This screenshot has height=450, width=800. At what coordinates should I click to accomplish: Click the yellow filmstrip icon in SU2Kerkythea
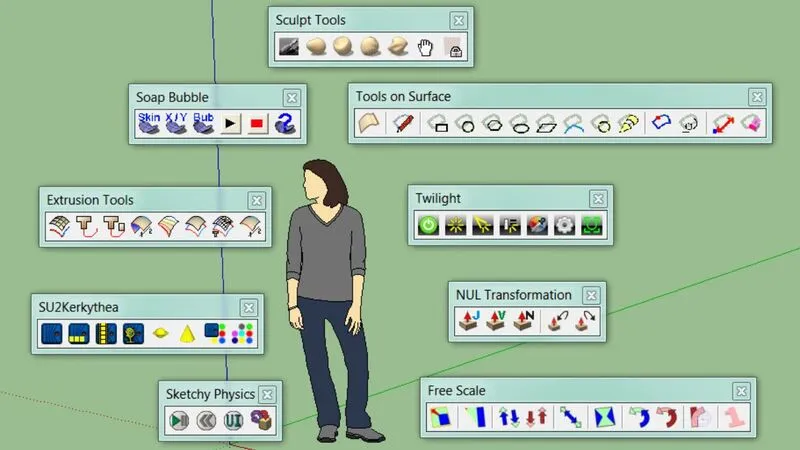click(106, 334)
